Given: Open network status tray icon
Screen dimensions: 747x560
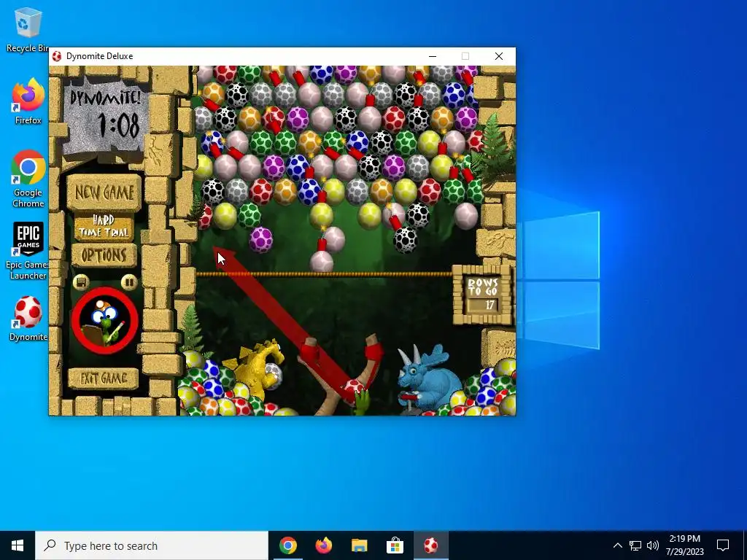Looking at the screenshot, I should click(x=635, y=545).
